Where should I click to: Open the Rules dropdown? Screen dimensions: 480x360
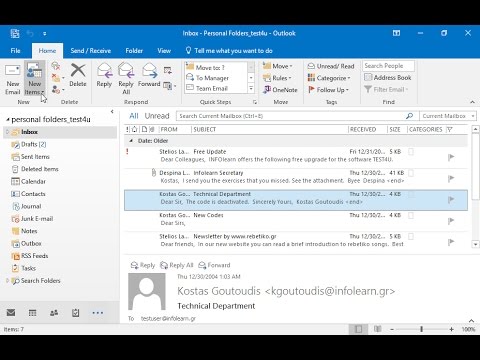tap(277, 78)
